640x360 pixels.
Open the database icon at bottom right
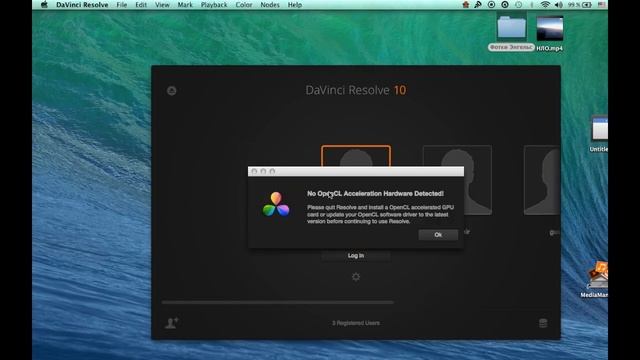543,323
